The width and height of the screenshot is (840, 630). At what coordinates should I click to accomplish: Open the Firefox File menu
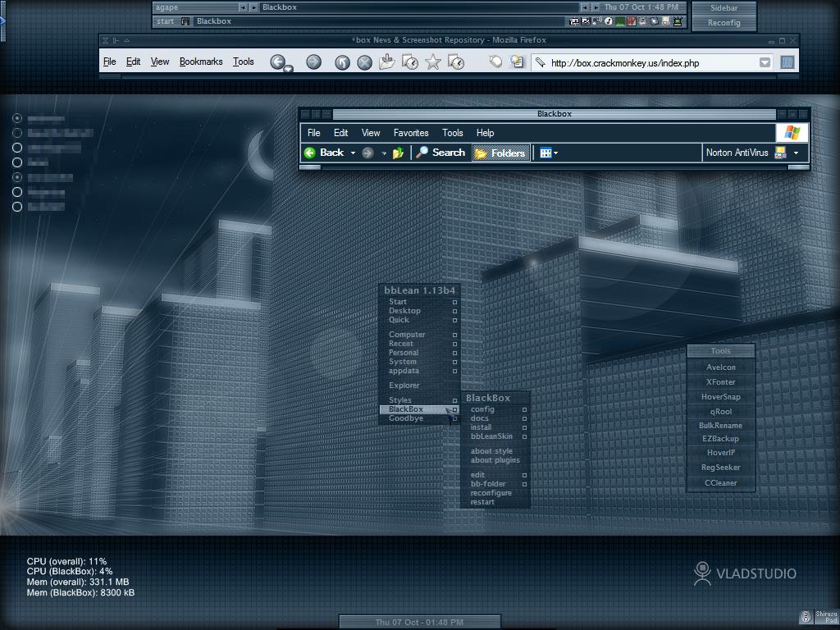(109, 62)
